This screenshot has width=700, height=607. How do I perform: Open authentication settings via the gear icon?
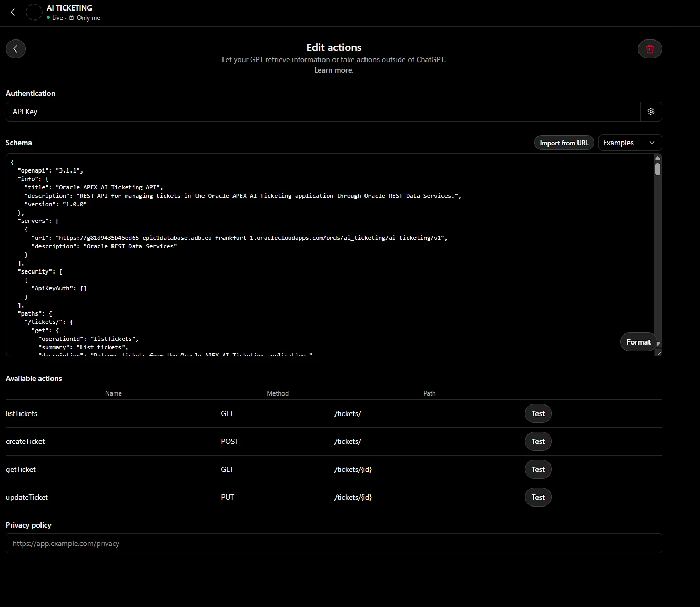(x=651, y=112)
